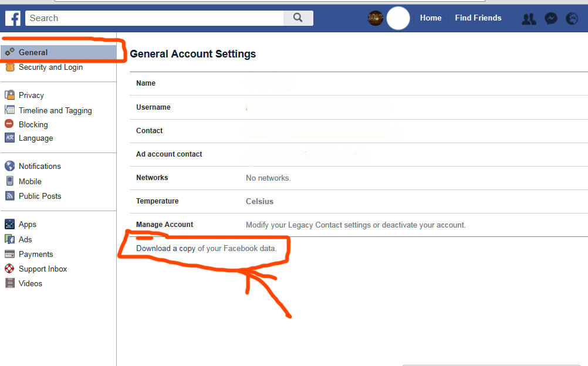The width and height of the screenshot is (588, 366).
Task: Click the Privacy lock icon
Action: (x=10, y=95)
